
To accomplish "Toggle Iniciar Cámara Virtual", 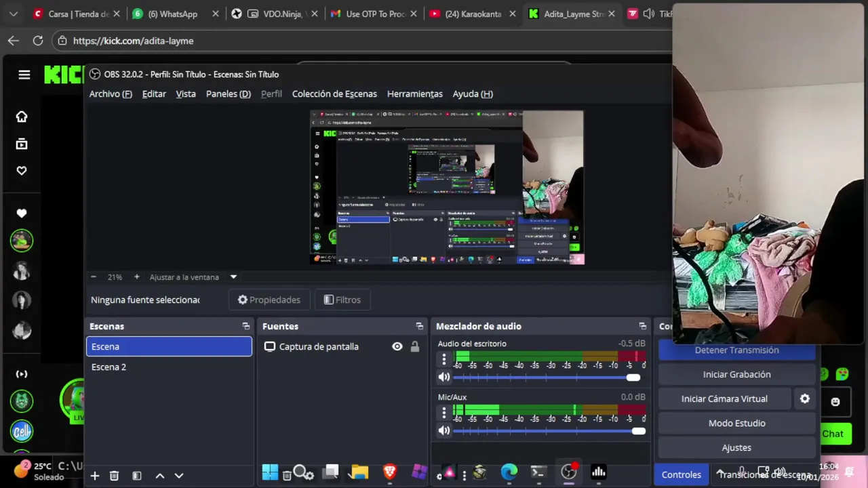I will tap(724, 399).
